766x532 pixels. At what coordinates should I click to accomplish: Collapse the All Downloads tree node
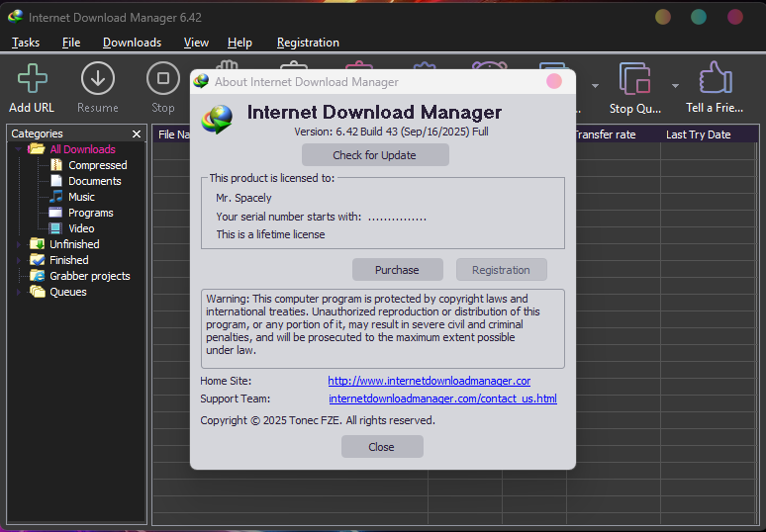pyautogui.click(x=18, y=149)
